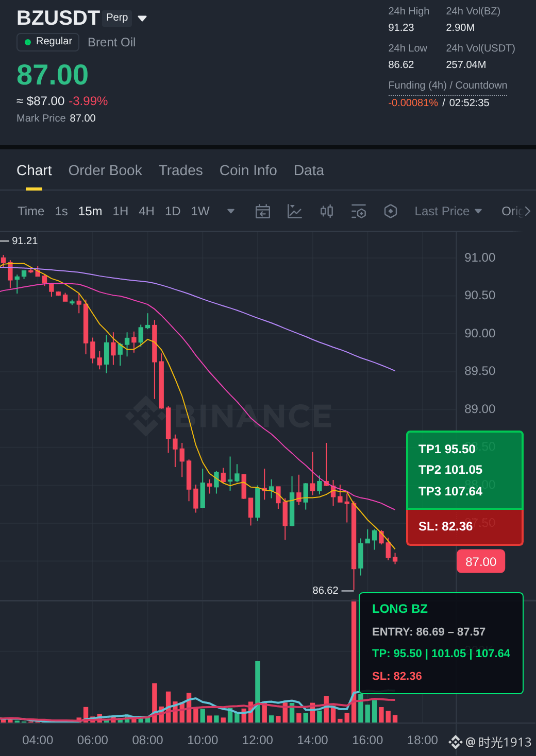536x756 pixels.
Task: Open the chart display settings list icon
Action: tap(359, 211)
